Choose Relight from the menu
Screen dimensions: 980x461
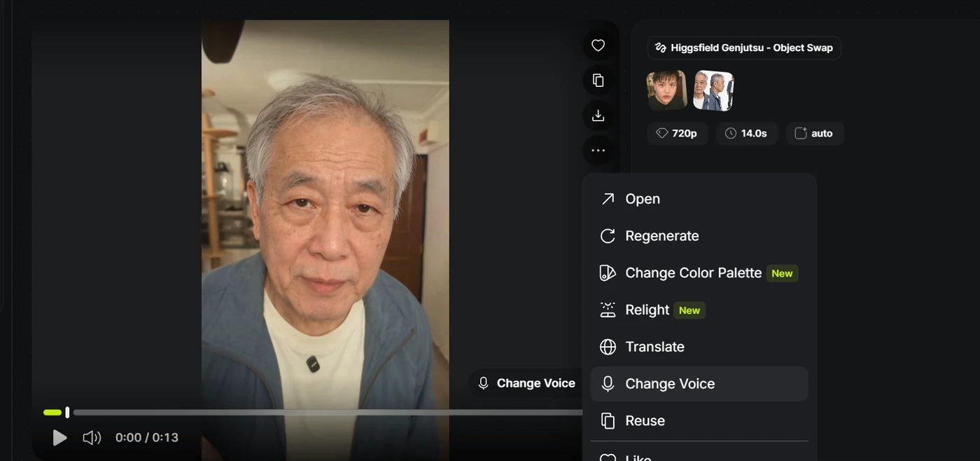(x=699, y=310)
